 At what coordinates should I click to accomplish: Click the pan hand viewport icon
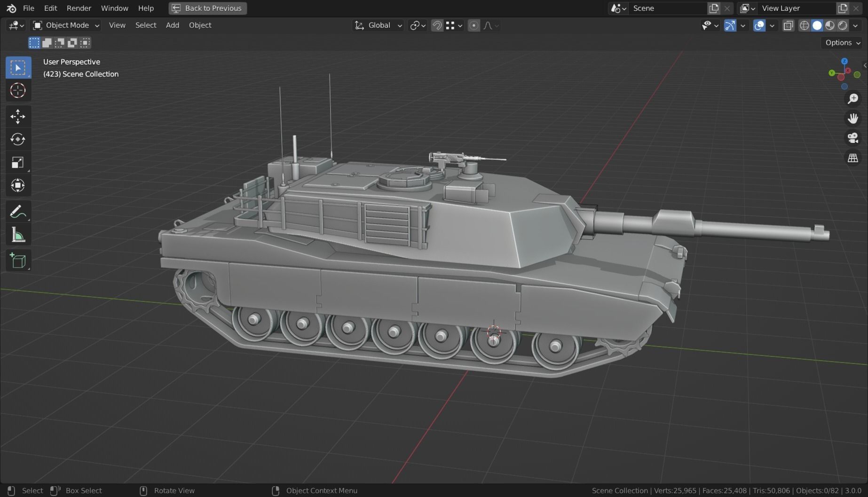coord(853,118)
